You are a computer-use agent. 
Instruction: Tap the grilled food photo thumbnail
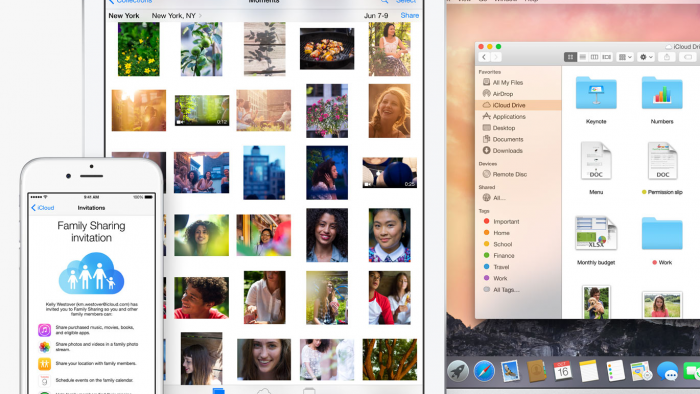click(327, 49)
